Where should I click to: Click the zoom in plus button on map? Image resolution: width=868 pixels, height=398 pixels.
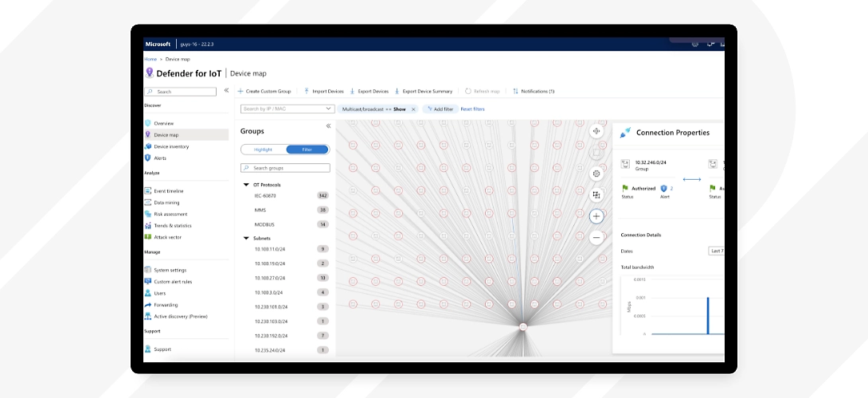(596, 216)
